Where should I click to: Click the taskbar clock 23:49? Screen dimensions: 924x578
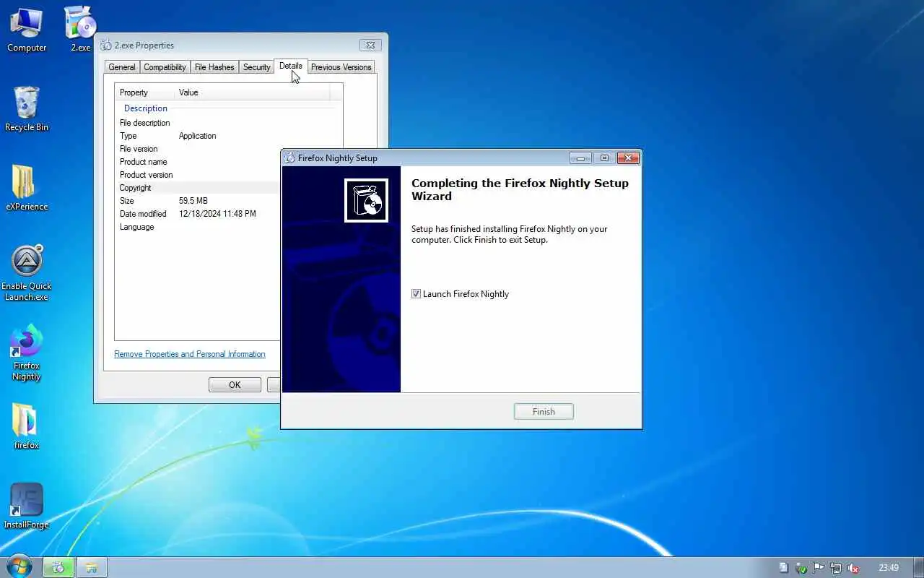pos(889,568)
